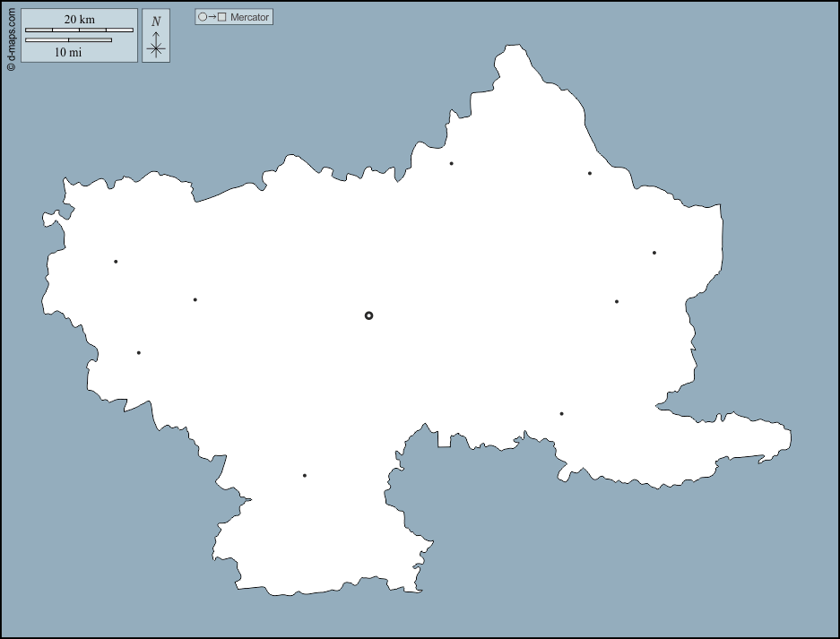Open the d-maps.com copyright text

click(x=11, y=38)
